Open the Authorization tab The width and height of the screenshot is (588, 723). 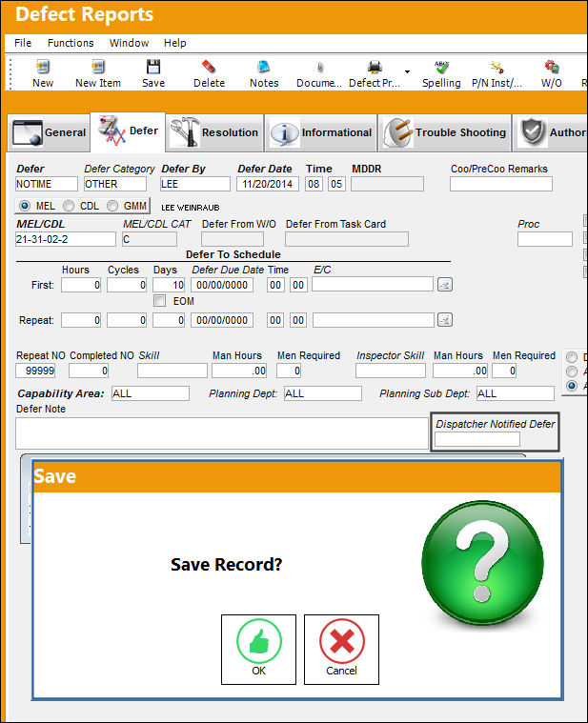(550, 132)
